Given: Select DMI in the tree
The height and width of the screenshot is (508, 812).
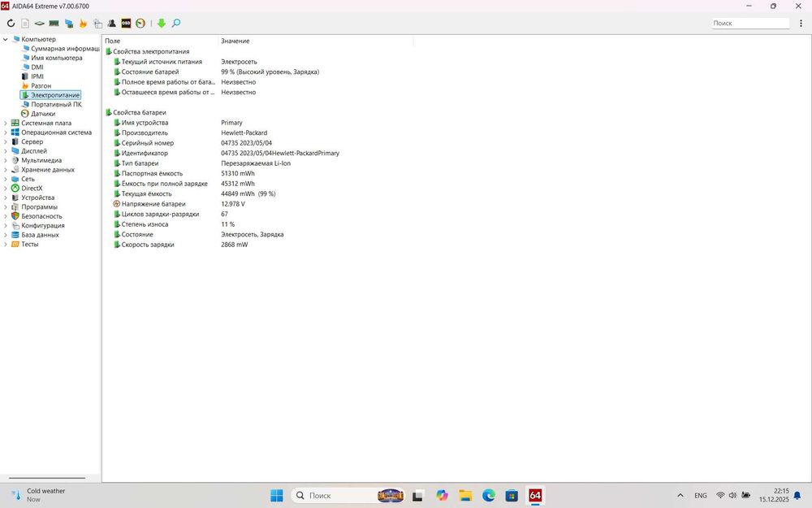Looking at the screenshot, I should [37, 67].
